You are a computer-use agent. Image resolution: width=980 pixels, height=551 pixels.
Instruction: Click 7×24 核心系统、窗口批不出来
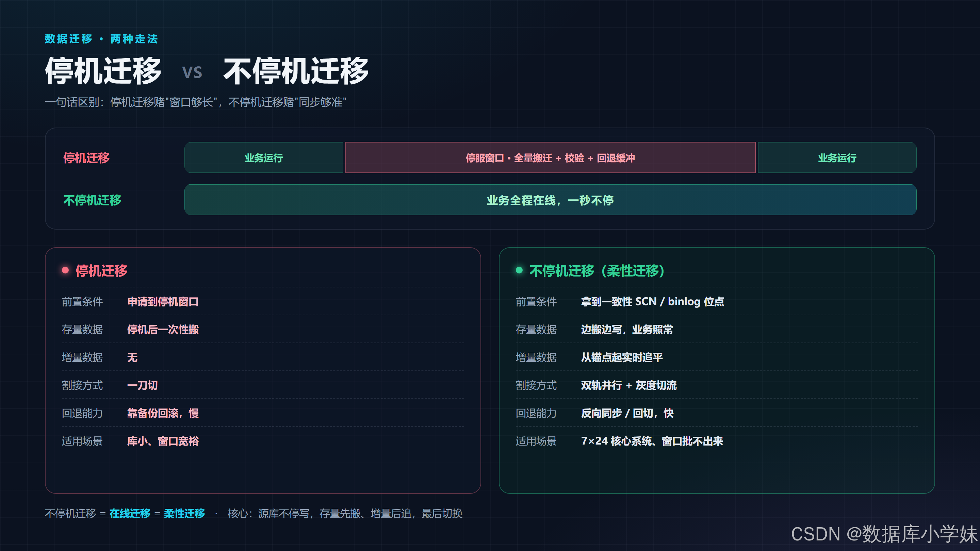pyautogui.click(x=652, y=441)
